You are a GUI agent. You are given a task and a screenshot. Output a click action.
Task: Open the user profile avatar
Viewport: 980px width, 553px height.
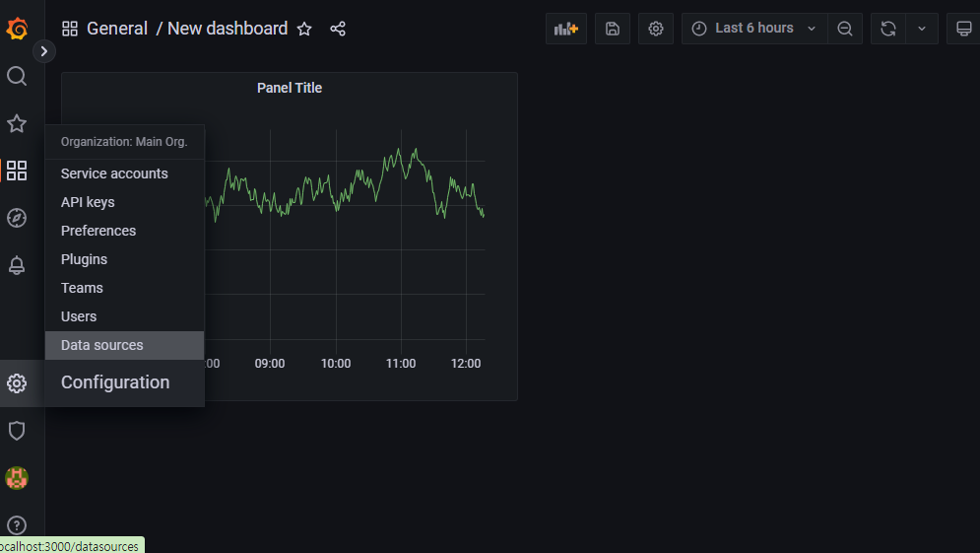(x=17, y=478)
